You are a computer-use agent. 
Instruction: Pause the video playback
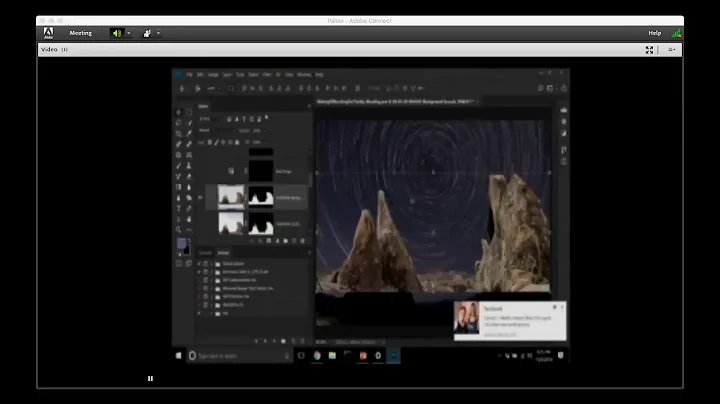[x=150, y=378]
